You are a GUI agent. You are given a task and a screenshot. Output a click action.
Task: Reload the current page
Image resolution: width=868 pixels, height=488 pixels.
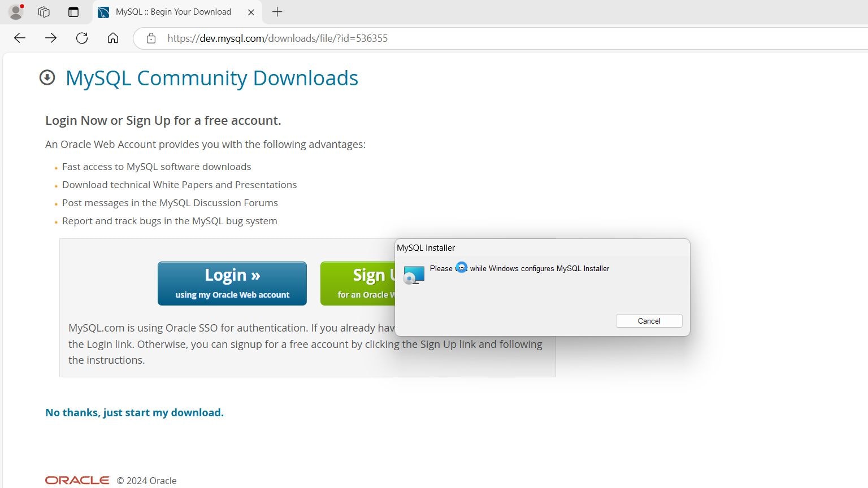82,38
